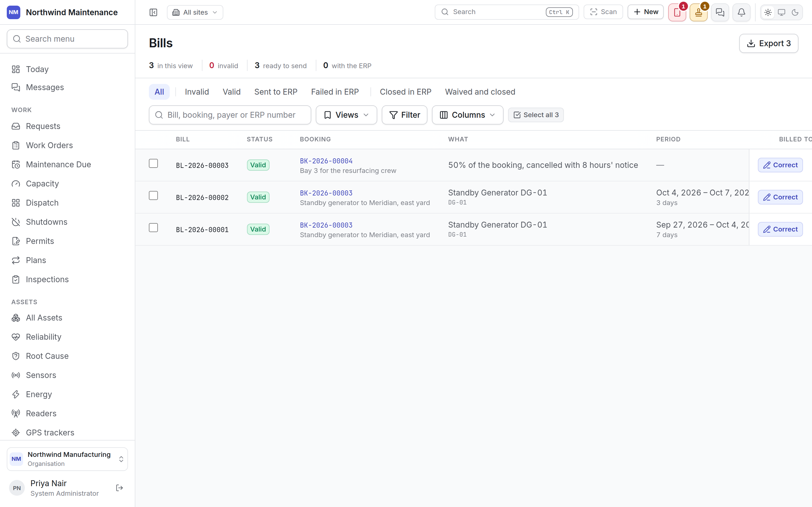This screenshot has width=812, height=507.
Task: Switch to the Failed in ERP tab
Action: (335, 92)
